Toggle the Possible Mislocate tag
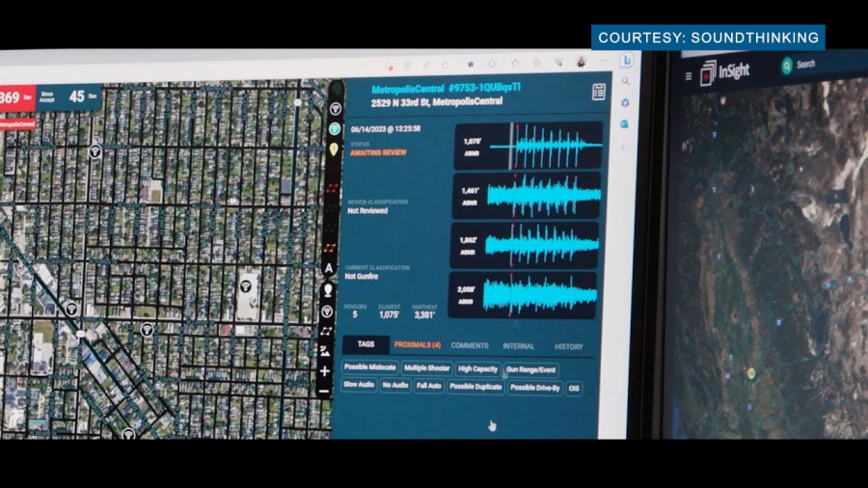The width and height of the screenshot is (868, 488). tap(369, 368)
